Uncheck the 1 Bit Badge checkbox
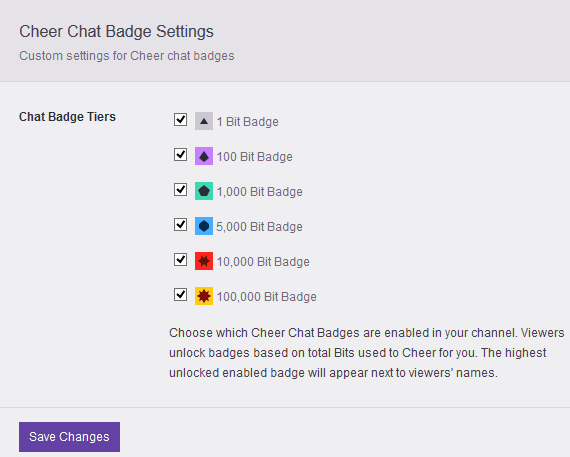The image size is (570, 457). pyautogui.click(x=180, y=119)
